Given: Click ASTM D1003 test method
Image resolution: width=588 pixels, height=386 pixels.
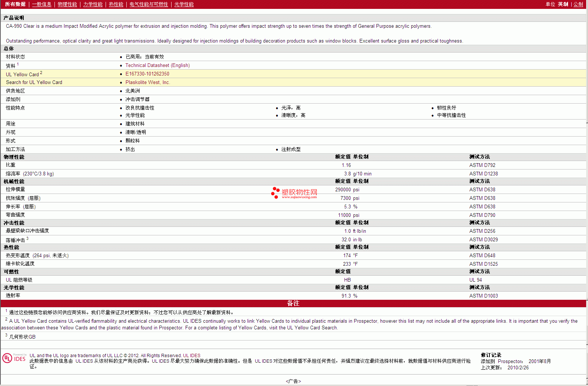Looking at the screenshot, I should [x=484, y=296].
